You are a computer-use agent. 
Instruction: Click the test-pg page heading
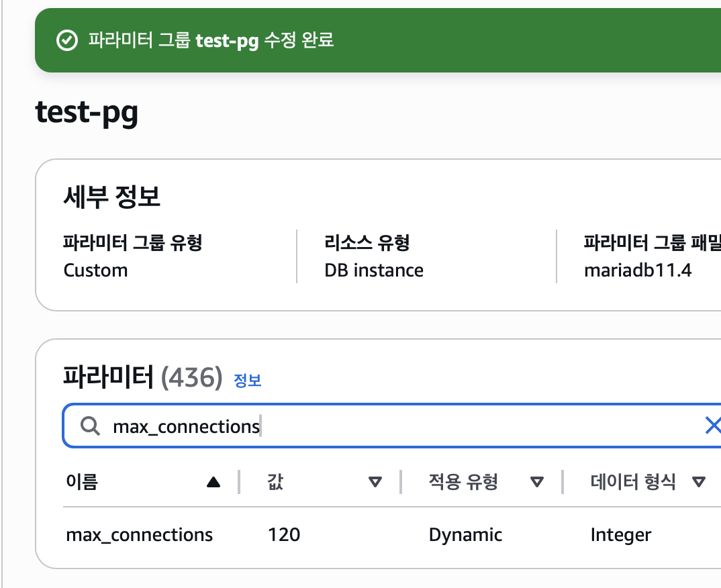click(87, 113)
